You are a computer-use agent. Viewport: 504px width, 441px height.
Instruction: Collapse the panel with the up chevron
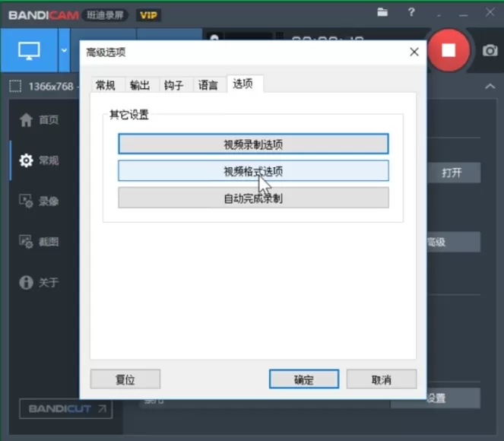click(490, 86)
